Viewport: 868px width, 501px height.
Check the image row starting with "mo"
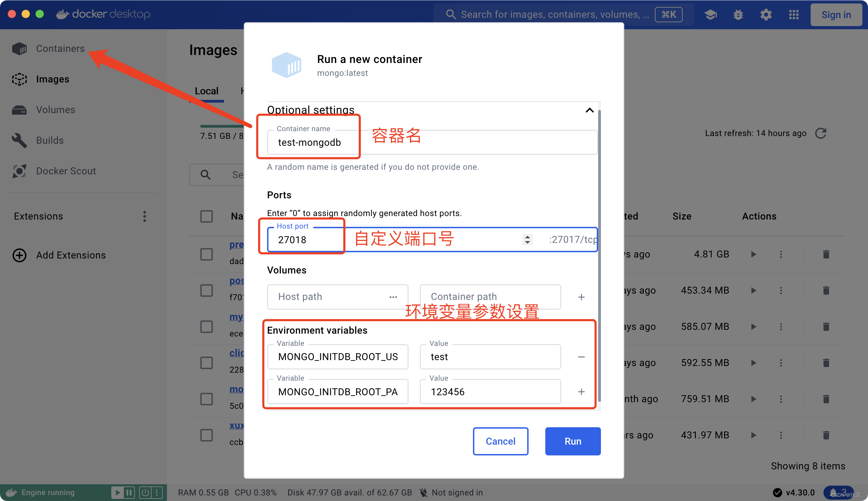207,399
